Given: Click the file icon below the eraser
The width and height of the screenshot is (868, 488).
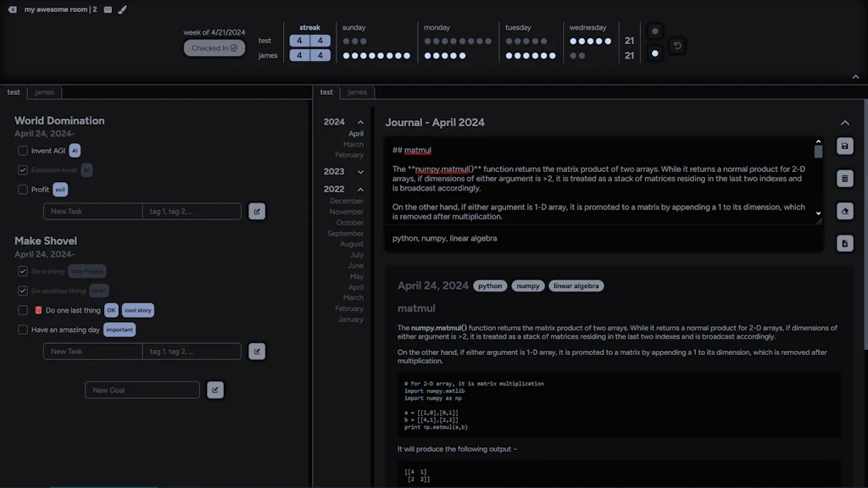Looking at the screenshot, I should point(844,244).
